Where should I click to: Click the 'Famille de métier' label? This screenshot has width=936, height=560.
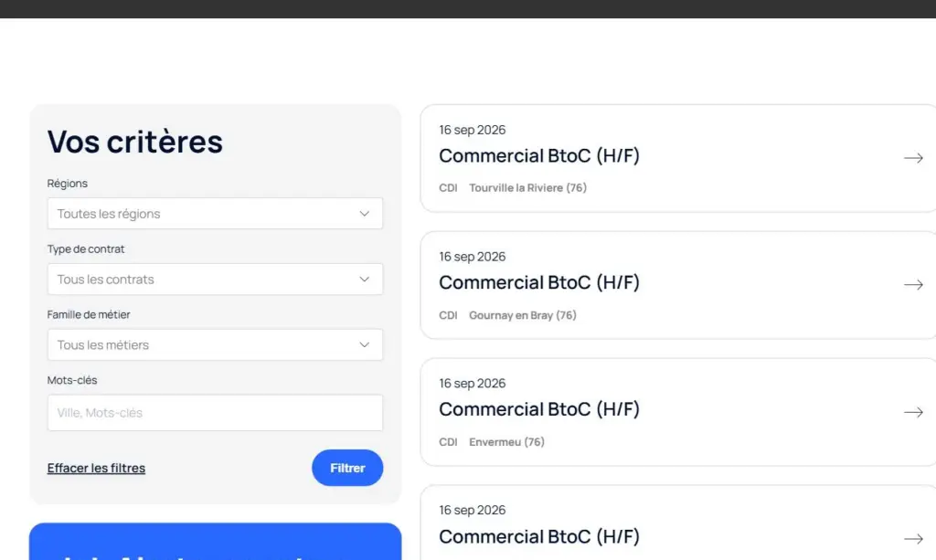[x=89, y=314]
